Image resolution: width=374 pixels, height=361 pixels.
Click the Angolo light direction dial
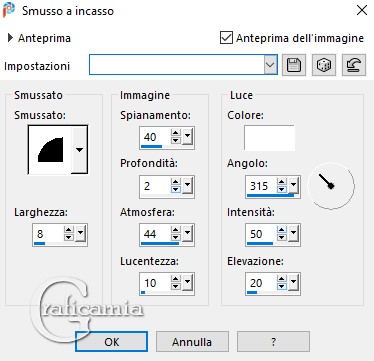pyautogui.click(x=331, y=186)
